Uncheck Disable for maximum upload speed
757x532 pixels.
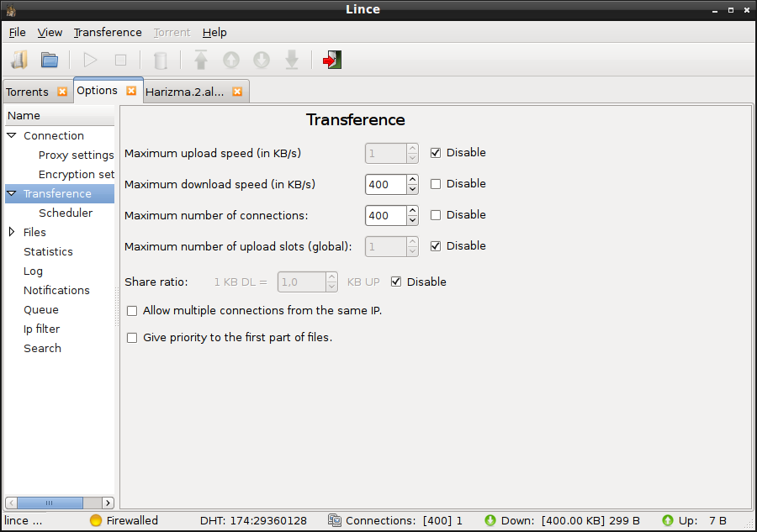tap(436, 153)
